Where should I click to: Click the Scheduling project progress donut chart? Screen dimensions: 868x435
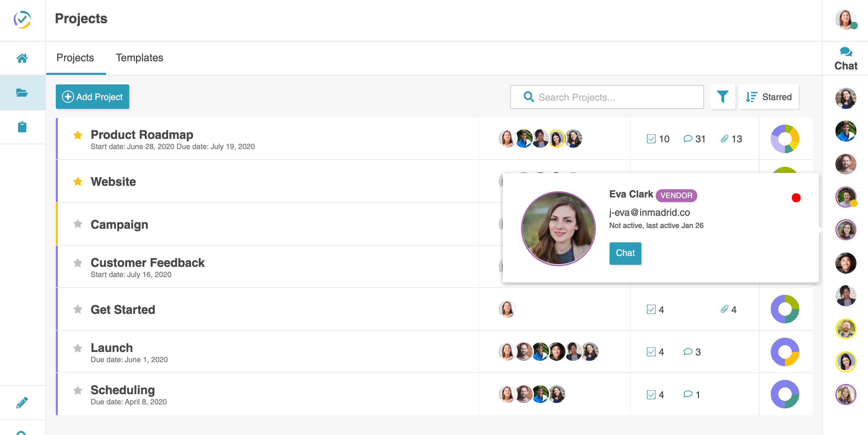click(x=785, y=394)
